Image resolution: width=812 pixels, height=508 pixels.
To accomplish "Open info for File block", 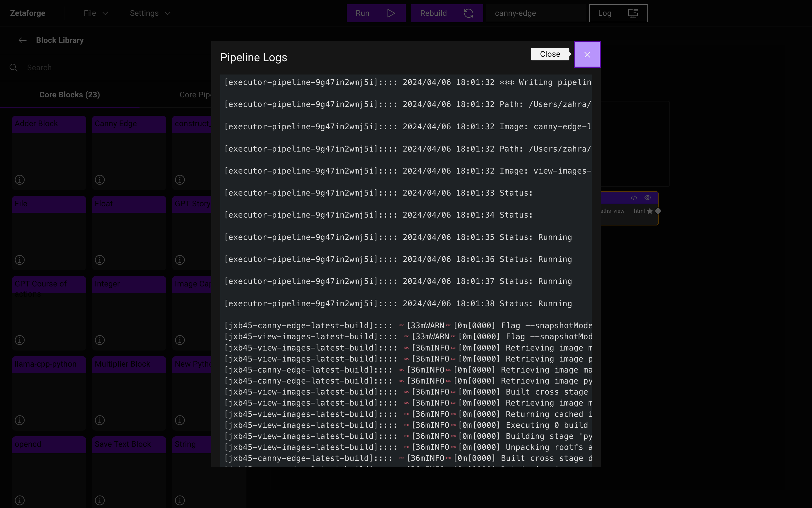I will click(20, 260).
